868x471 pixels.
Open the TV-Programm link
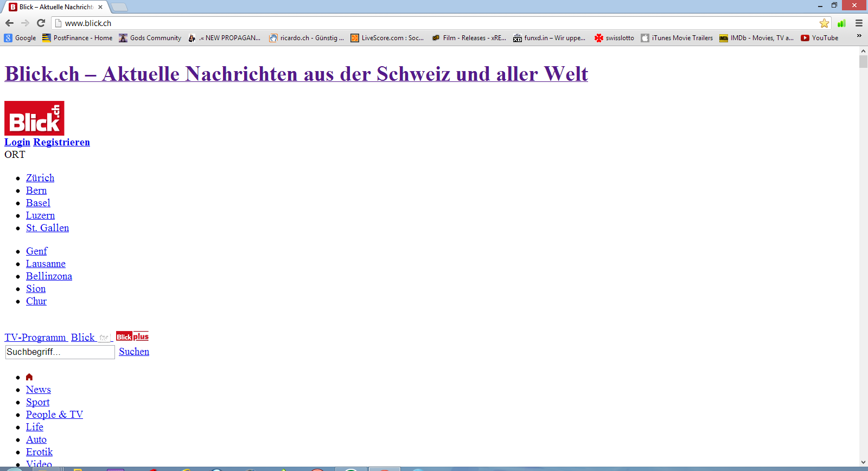(35, 338)
